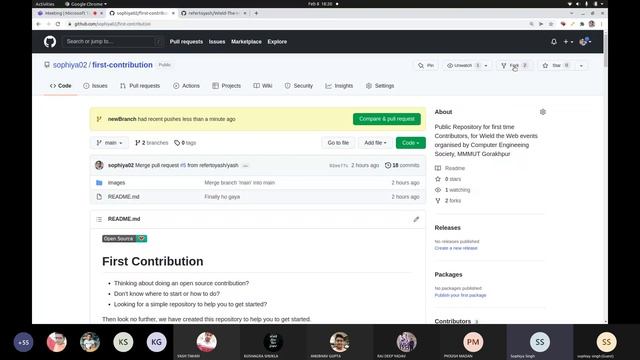The image size is (640, 360).
Task: Click the sophiya02 commit author avatar
Action: coord(99,165)
